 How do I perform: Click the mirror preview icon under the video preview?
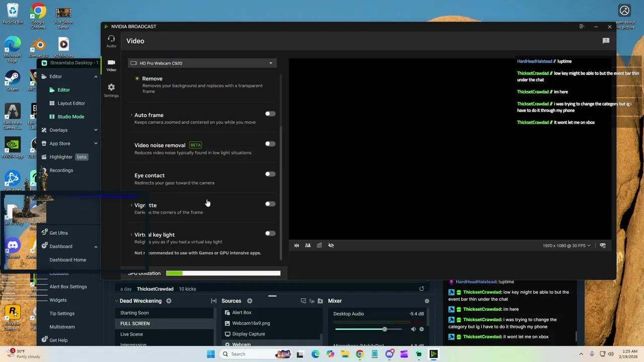296,245
